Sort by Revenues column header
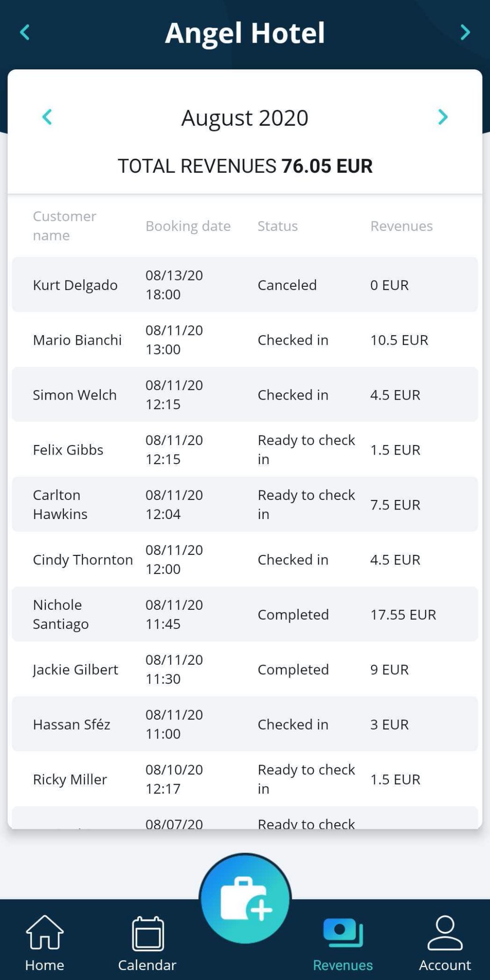490x980 pixels. click(402, 226)
